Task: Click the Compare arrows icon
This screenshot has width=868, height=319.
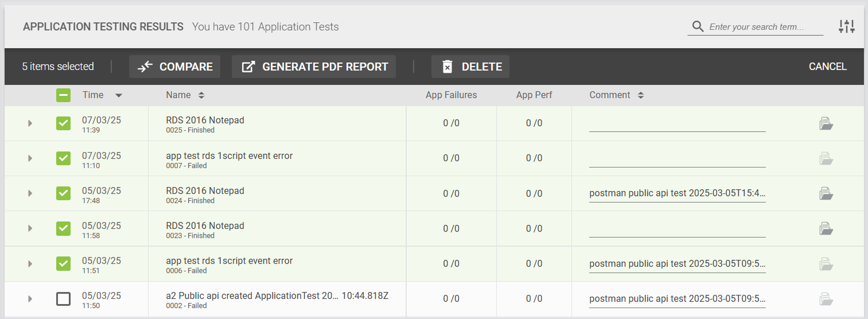Action: [145, 67]
